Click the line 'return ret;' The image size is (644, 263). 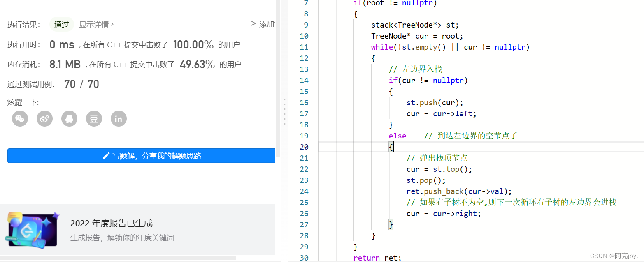point(377,258)
